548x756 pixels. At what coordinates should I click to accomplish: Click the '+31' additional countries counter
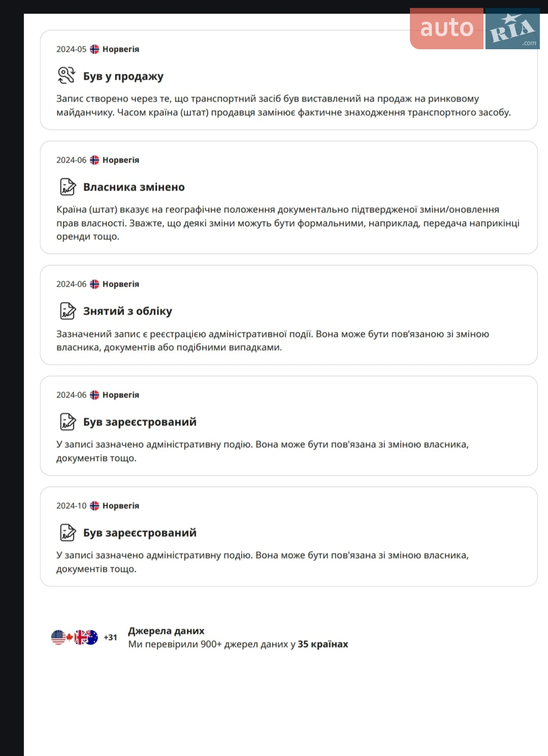pyautogui.click(x=111, y=637)
